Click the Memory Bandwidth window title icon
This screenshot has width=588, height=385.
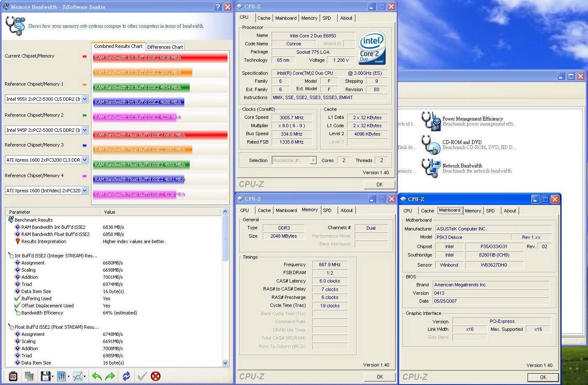tap(6, 7)
